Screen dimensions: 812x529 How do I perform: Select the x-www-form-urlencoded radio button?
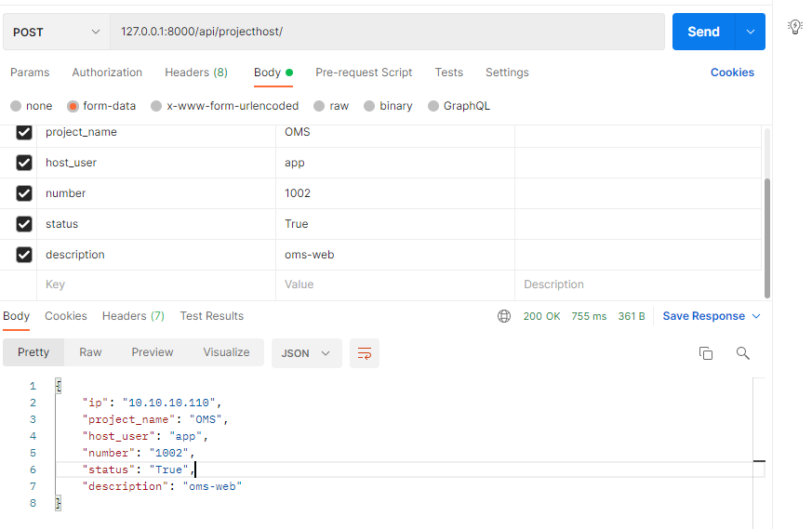[x=156, y=106]
